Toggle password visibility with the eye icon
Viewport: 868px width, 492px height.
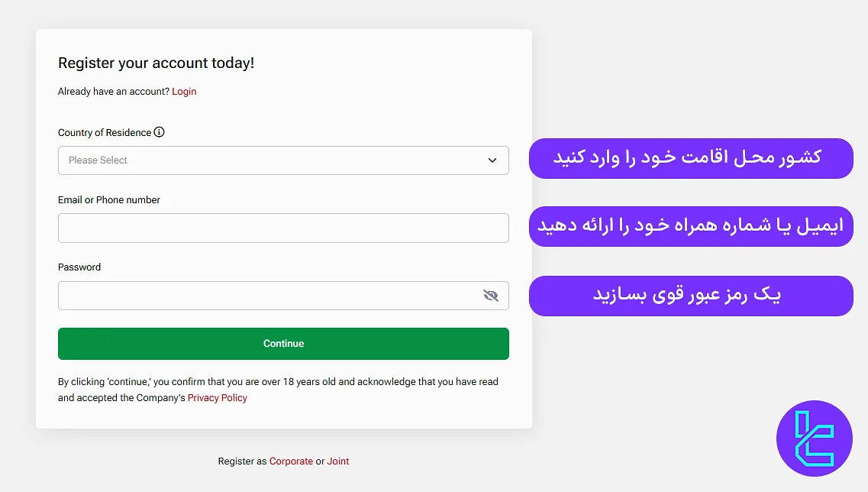coord(491,296)
